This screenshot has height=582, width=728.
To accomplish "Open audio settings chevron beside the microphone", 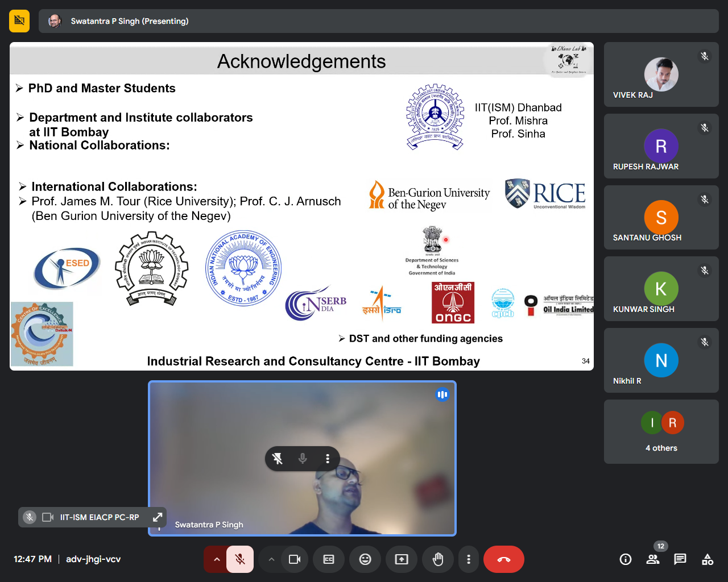I will click(216, 559).
